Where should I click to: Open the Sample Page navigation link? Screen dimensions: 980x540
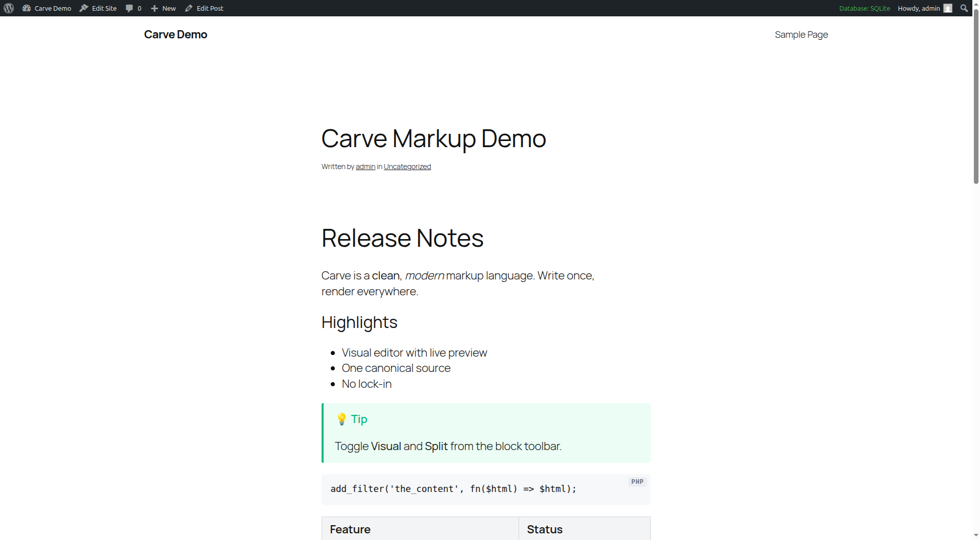click(x=801, y=34)
